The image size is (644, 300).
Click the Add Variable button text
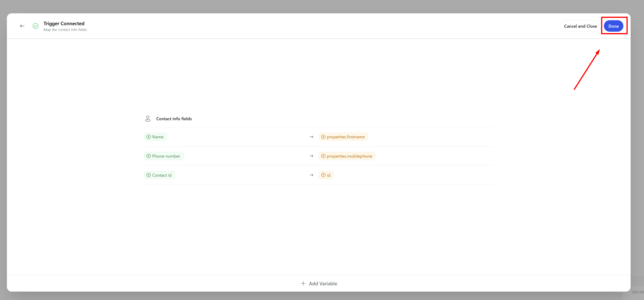coord(323,284)
